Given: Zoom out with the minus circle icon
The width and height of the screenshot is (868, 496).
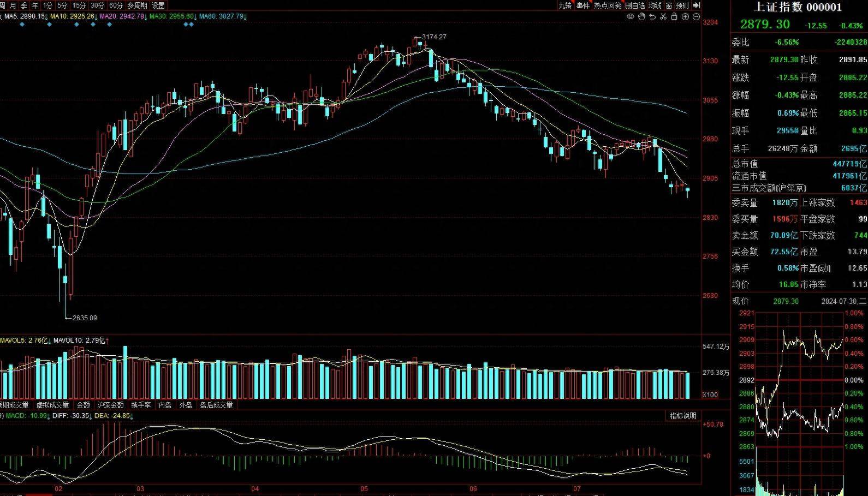Looking at the screenshot, I should pos(696,17).
